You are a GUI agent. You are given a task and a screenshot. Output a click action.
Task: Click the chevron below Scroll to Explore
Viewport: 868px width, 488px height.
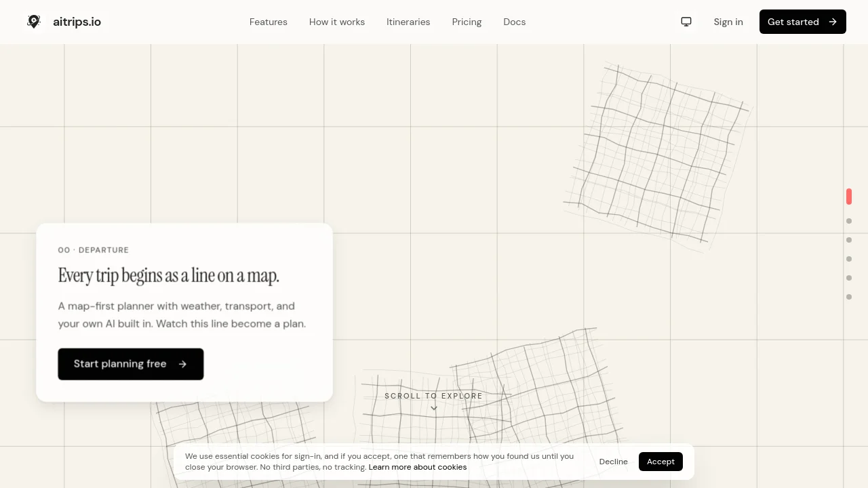click(434, 408)
